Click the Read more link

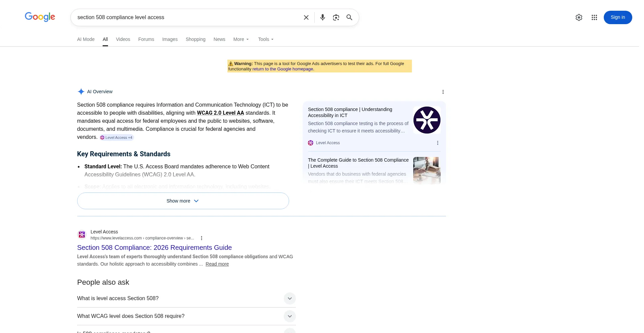[217, 264]
